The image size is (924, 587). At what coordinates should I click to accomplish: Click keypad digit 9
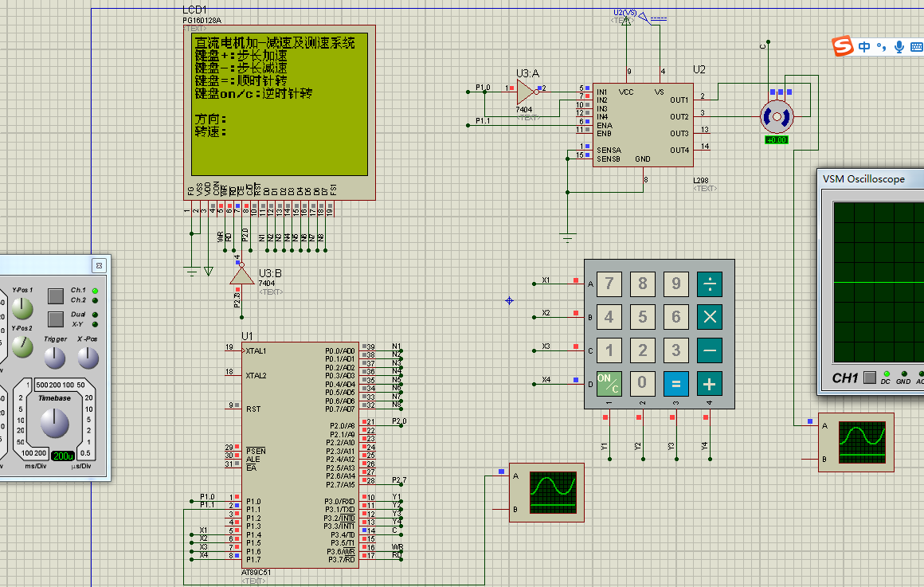[x=676, y=284]
